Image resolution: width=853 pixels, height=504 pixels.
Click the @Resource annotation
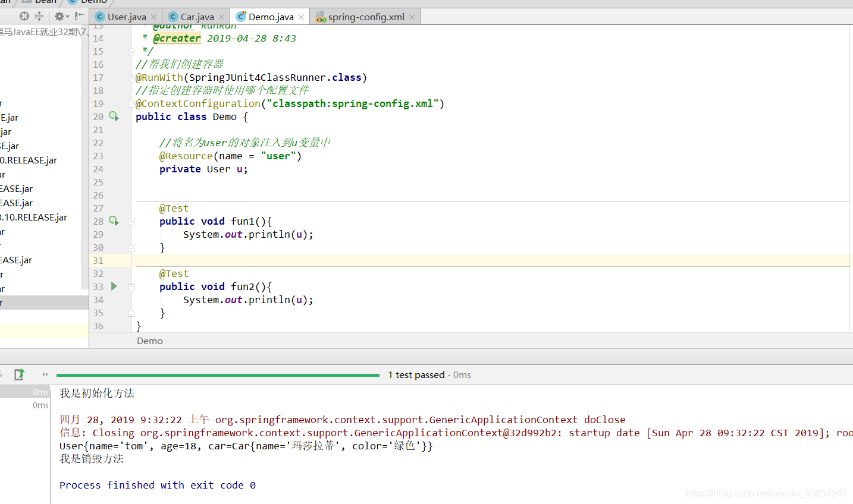186,156
